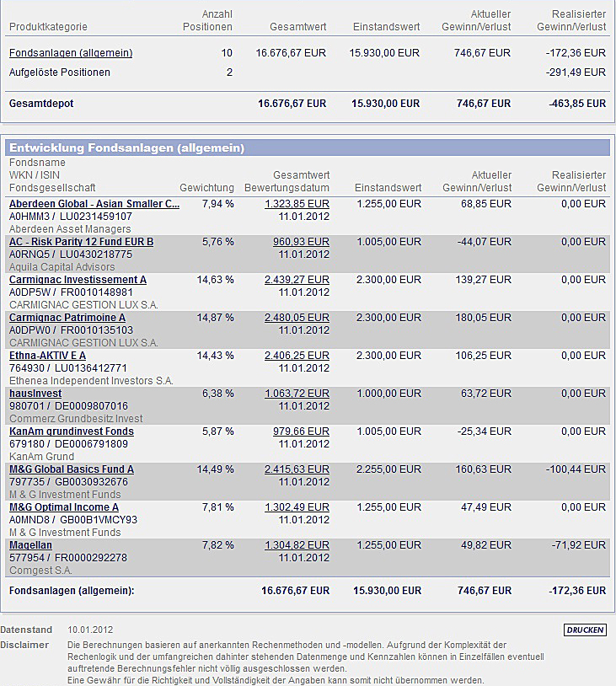Image resolution: width=616 pixels, height=686 pixels.
Task: Open the M&G Global Basics Fund A link
Action: point(72,469)
